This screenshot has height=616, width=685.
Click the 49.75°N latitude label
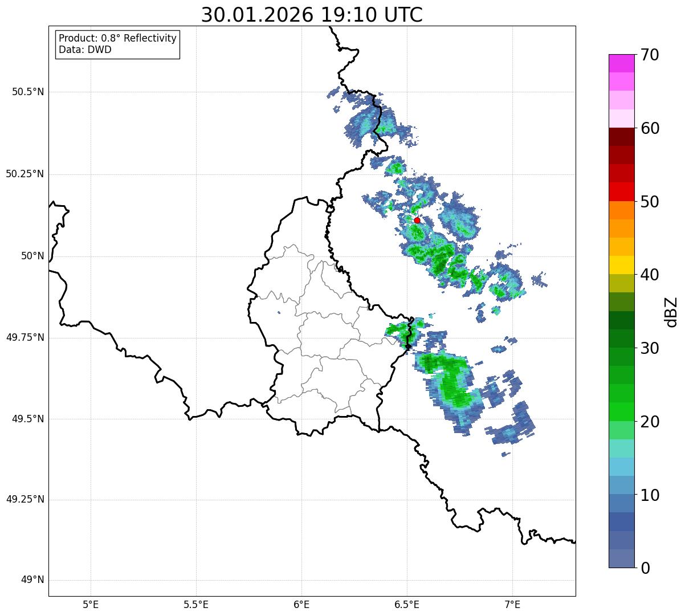(x=25, y=337)
